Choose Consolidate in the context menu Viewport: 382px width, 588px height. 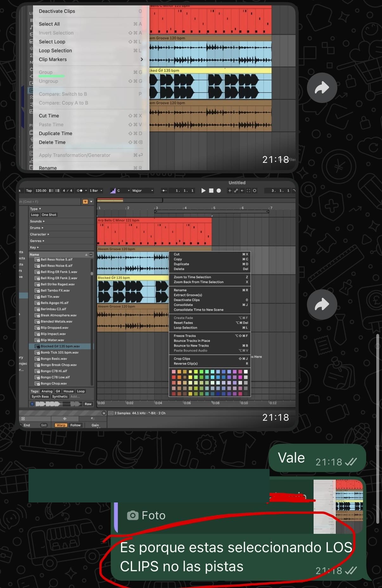183,305
